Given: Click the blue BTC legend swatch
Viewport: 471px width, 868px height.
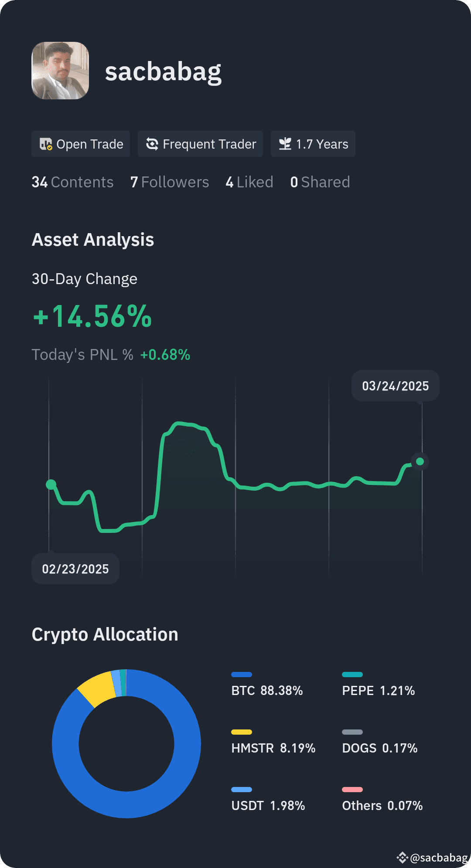Looking at the screenshot, I should [242, 675].
